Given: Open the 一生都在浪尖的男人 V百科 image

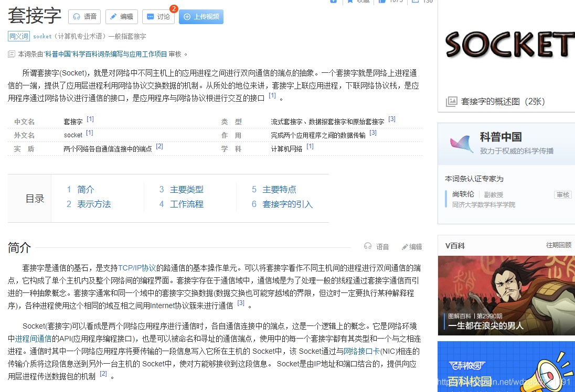Looking at the screenshot, I should (506, 296).
